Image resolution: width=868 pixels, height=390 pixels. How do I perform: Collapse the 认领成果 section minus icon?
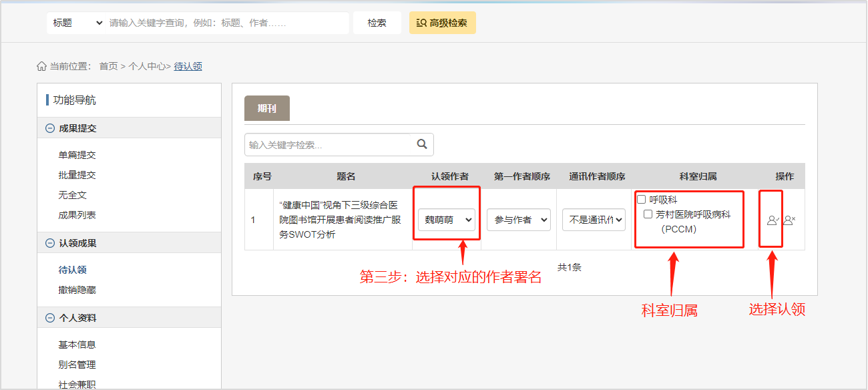[49, 243]
